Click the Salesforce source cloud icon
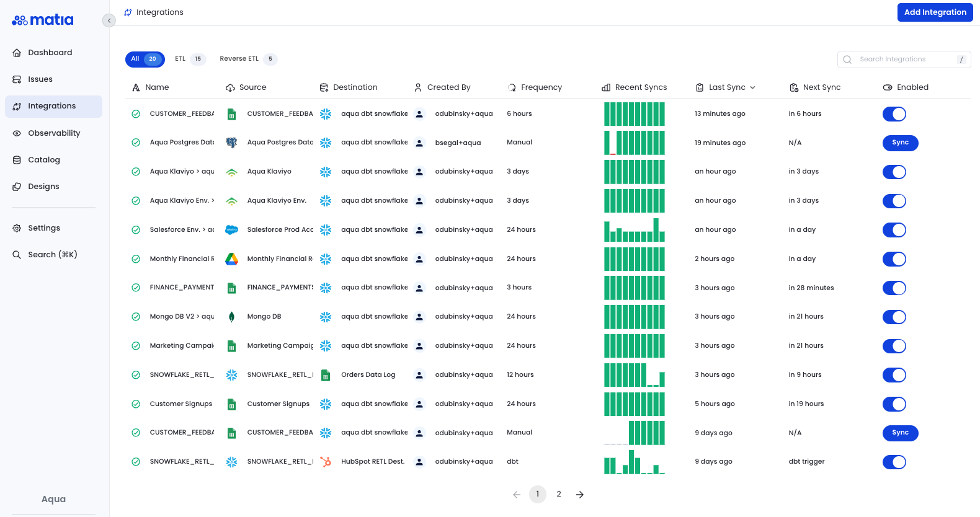980x517 pixels. pyautogui.click(x=231, y=230)
